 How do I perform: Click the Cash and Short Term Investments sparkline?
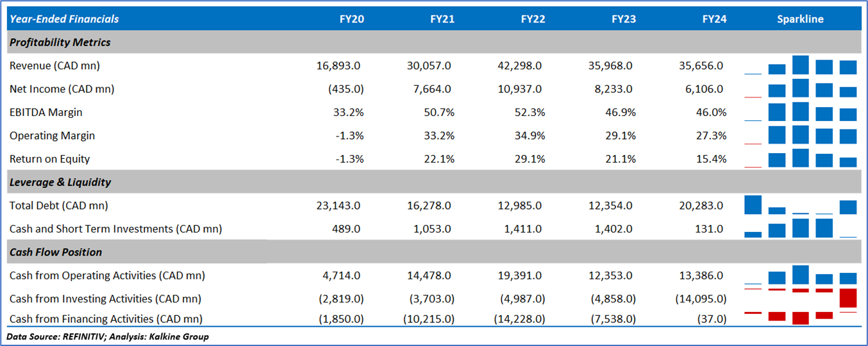pos(800,229)
